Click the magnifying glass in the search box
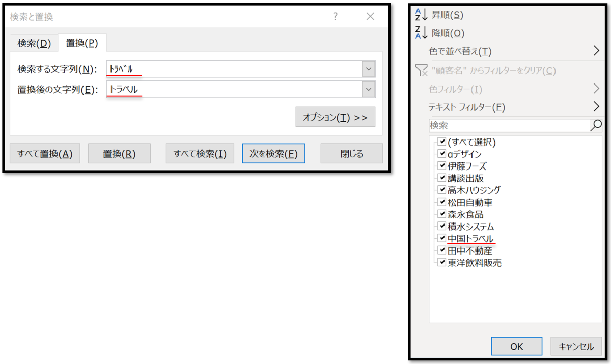The width and height of the screenshot is (611, 364). point(596,125)
